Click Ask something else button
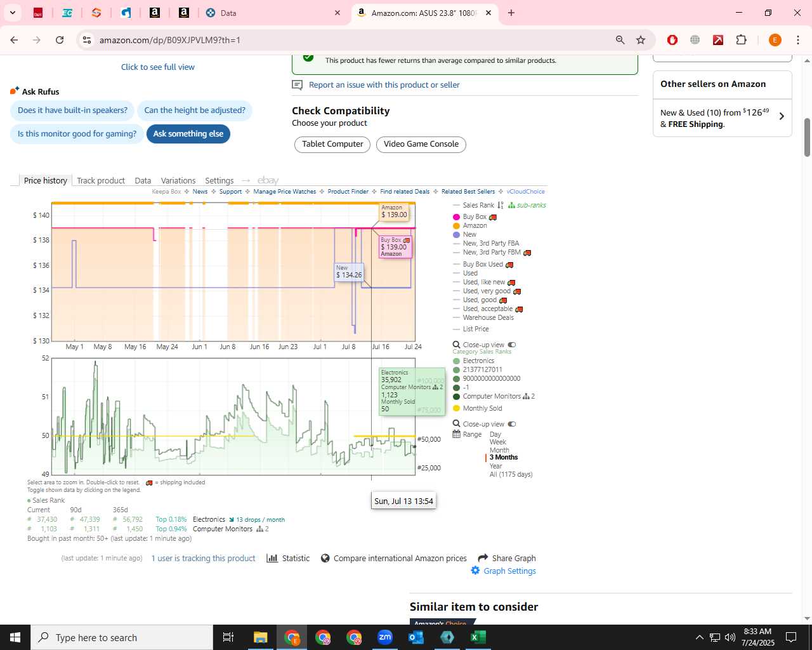Image resolution: width=812 pixels, height=650 pixels. pos(188,134)
